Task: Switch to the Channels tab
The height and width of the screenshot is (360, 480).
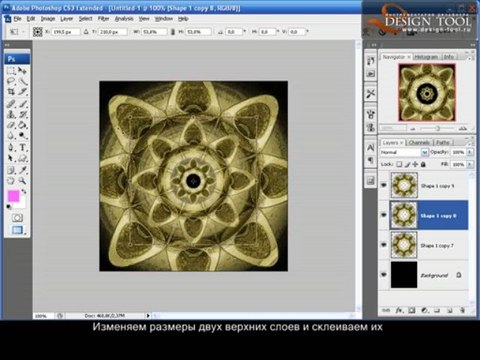Action: click(419, 143)
